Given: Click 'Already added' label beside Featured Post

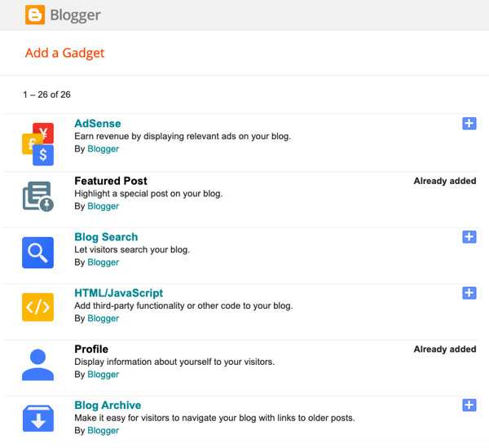Looking at the screenshot, I should pos(445,181).
